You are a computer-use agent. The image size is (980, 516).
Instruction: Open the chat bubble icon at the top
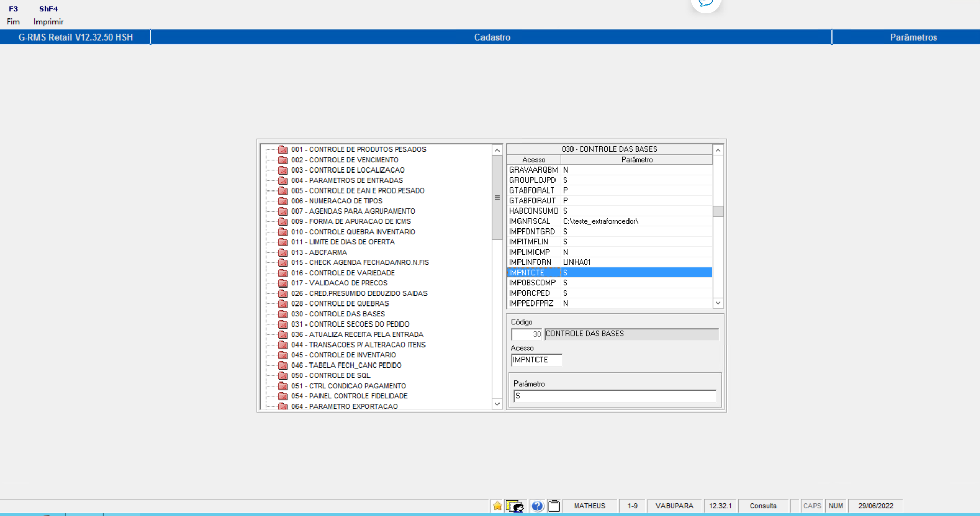(x=706, y=2)
